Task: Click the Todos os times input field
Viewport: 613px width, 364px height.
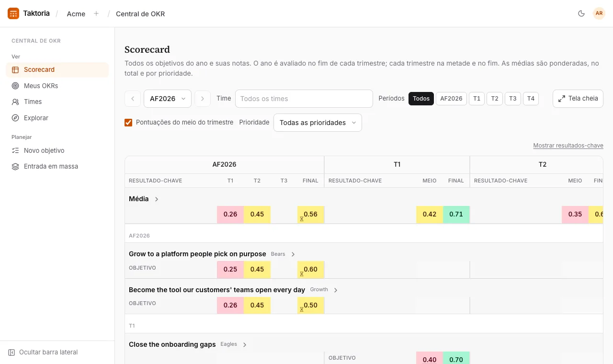Action: 304,99
